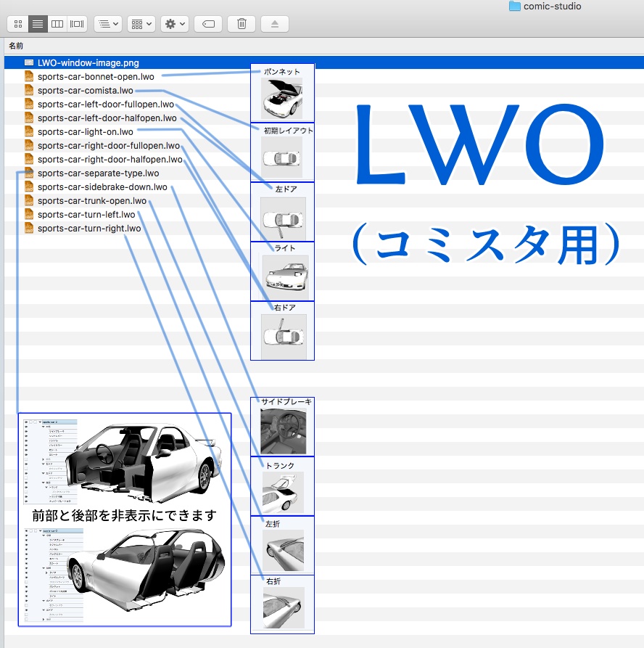Click the edit tags button
This screenshot has height=648, width=644.
(x=208, y=24)
